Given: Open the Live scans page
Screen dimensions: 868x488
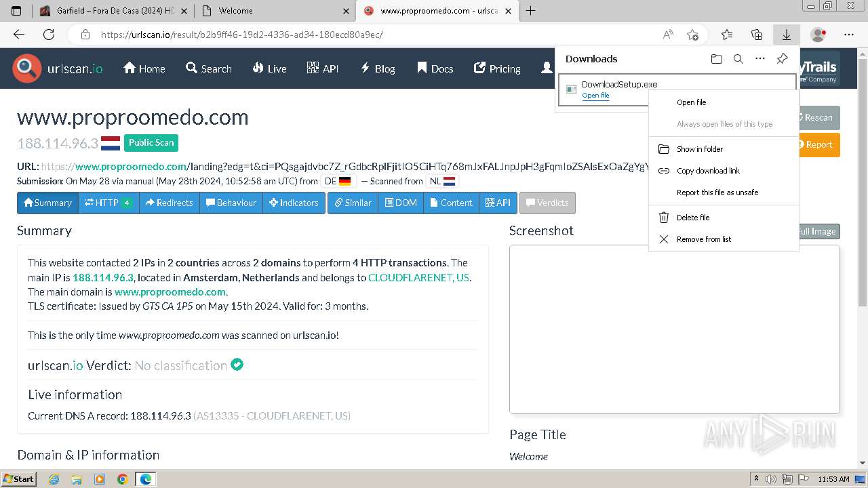Looking at the screenshot, I should [x=269, y=68].
